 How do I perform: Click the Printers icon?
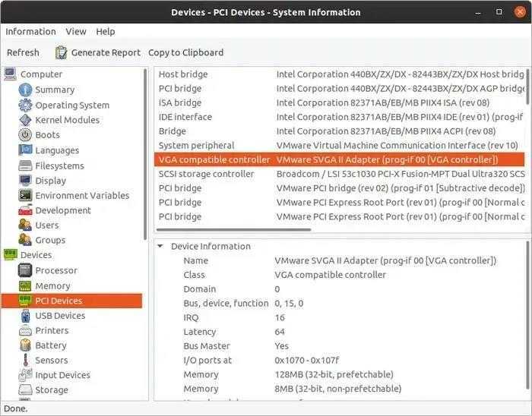[x=25, y=330]
